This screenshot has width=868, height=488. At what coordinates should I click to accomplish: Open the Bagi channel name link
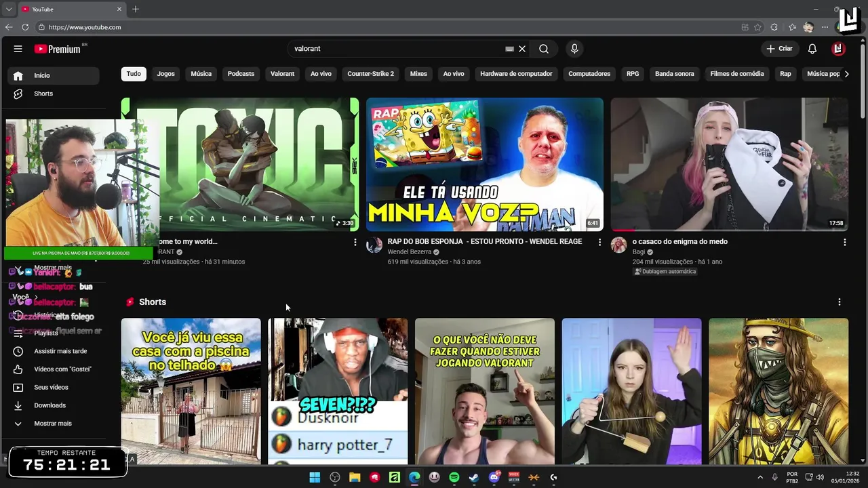[639, 252]
